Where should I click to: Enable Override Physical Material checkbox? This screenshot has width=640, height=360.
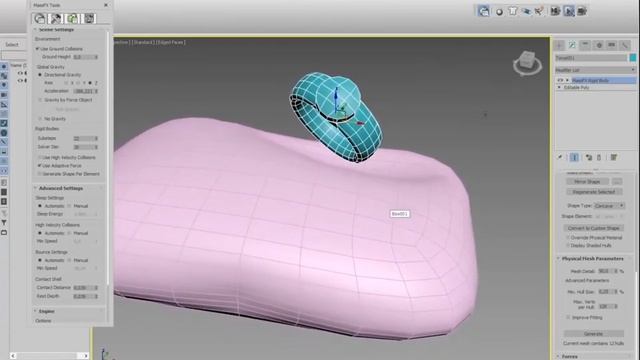pyautogui.click(x=568, y=237)
